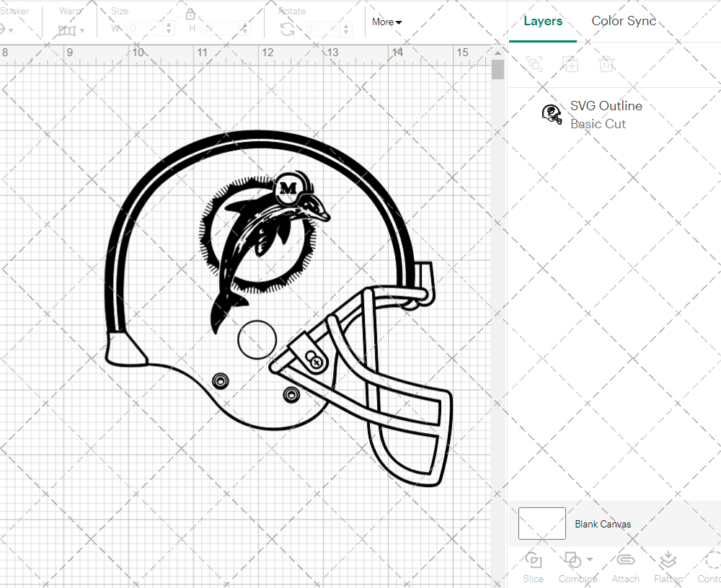Open the More options dropdown
The image size is (721, 588).
point(386,22)
